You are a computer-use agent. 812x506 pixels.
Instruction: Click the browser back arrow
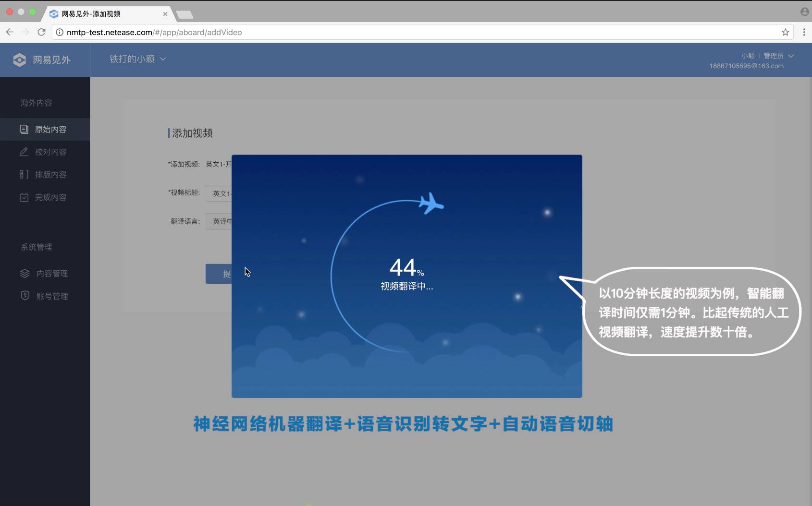pyautogui.click(x=10, y=32)
